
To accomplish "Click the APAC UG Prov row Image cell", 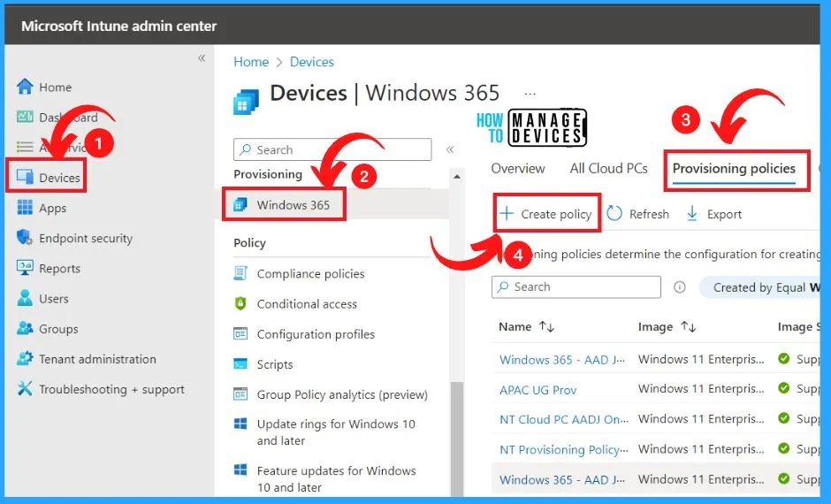I will point(701,388).
